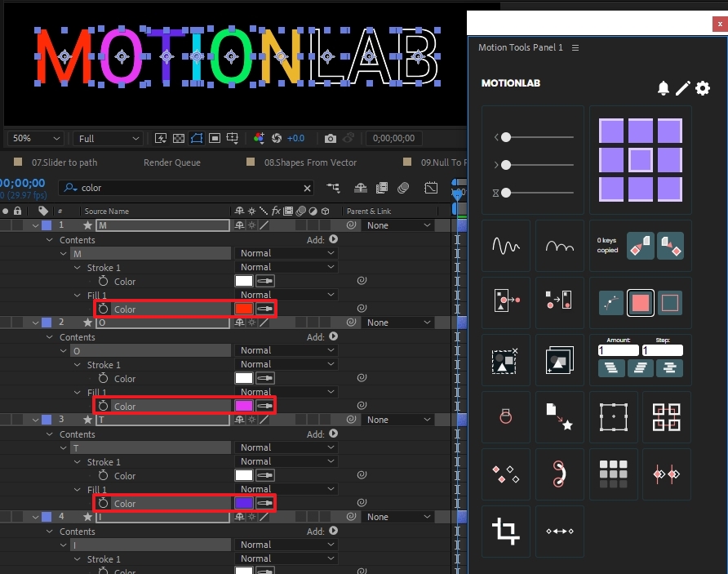Open Parent dropdown None for layer O

click(x=398, y=323)
